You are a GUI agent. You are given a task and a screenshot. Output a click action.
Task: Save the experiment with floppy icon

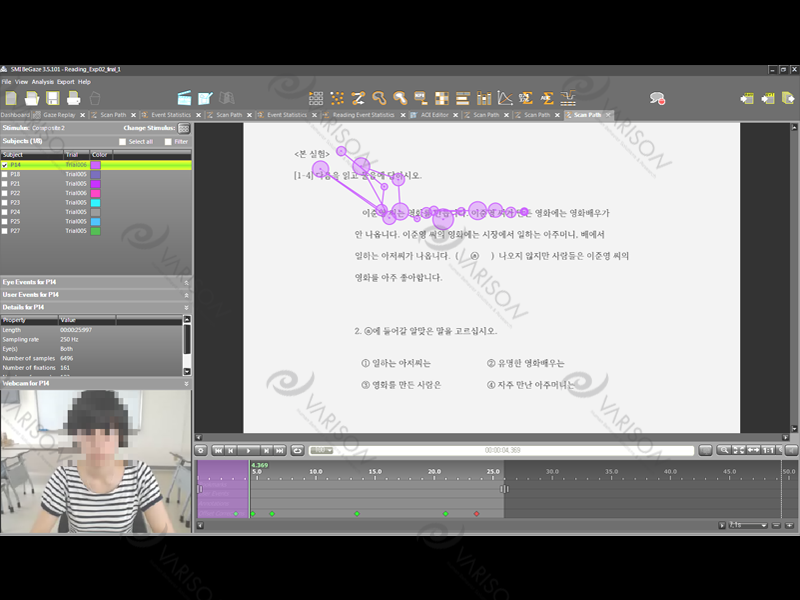[x=53, y=98]
